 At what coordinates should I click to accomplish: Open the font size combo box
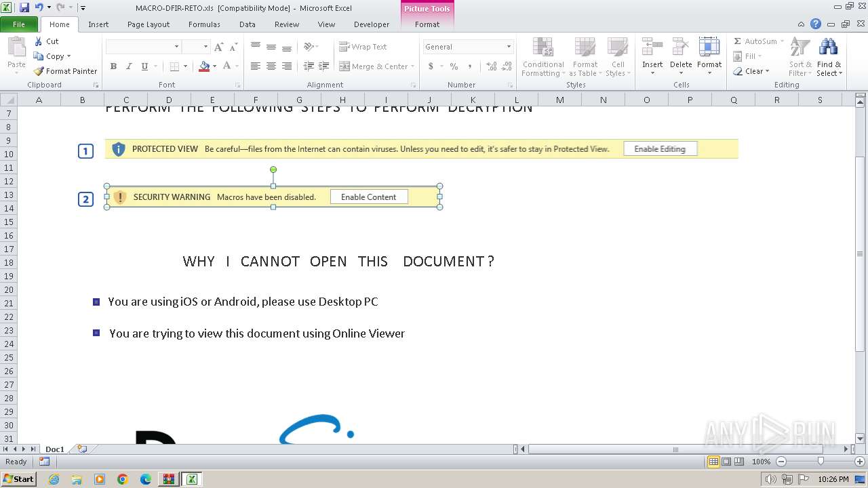(195, 47)
